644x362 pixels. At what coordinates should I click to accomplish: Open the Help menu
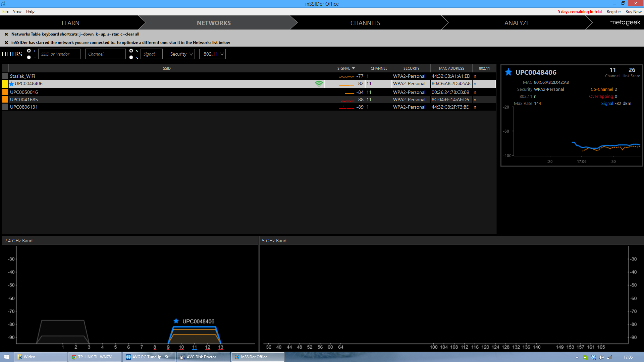tap(30, 11)
